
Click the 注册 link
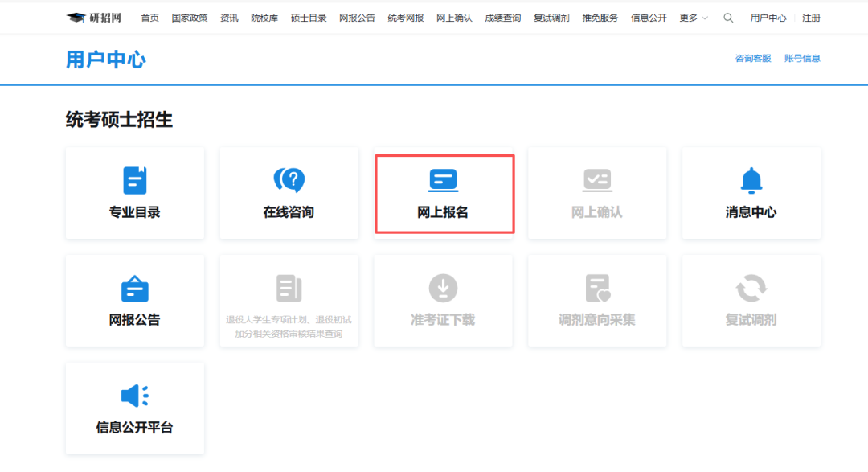pos(811,18)
